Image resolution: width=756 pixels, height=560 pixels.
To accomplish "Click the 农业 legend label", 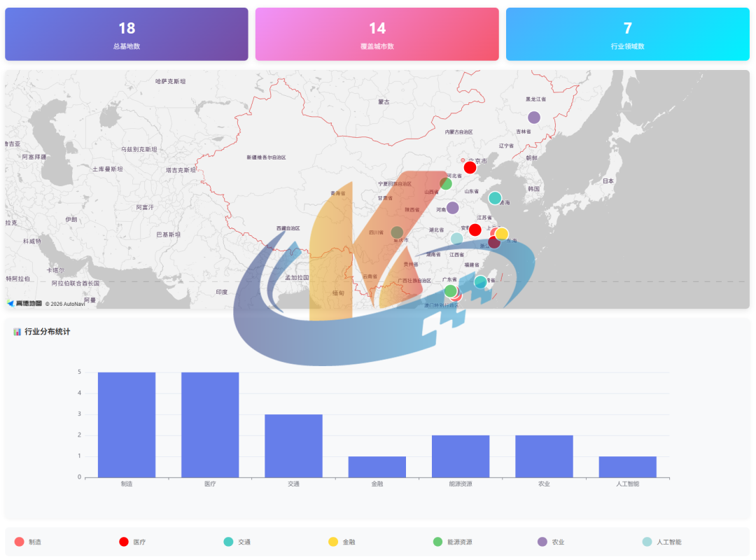I will [x=558, y=542].
